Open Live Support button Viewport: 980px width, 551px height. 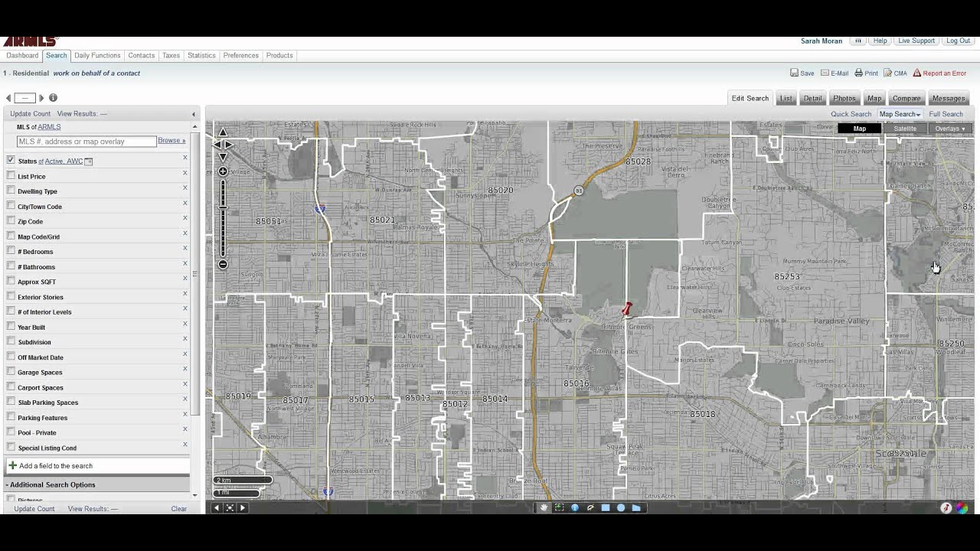click(916, 41)
